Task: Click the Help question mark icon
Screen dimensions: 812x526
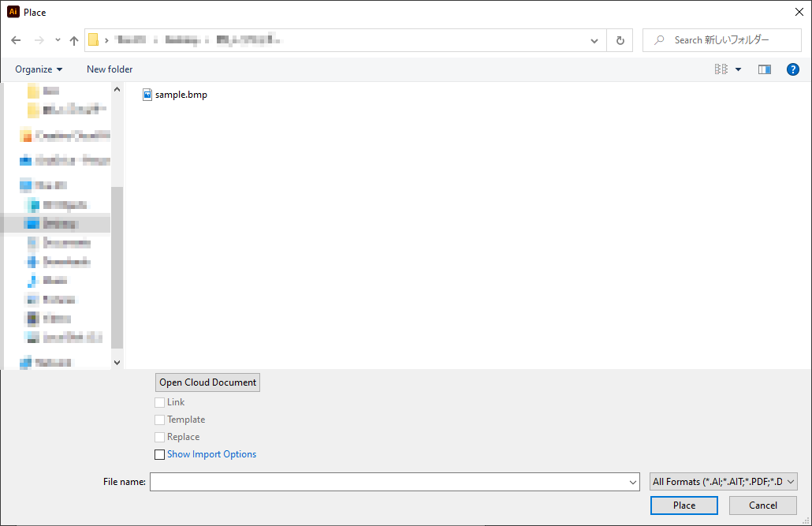Action: [793, 69]
